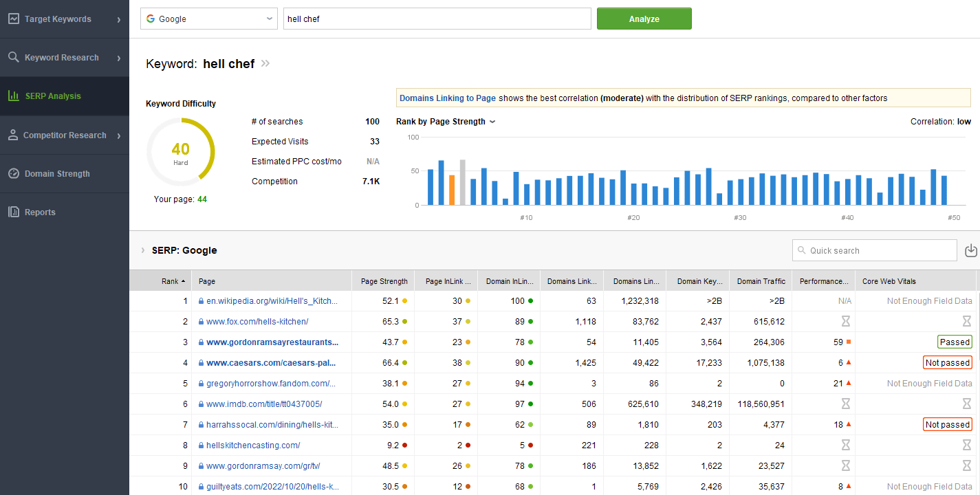
Task: Expand the SERP: Google section chevron
Action: click(x=142, y=250)
